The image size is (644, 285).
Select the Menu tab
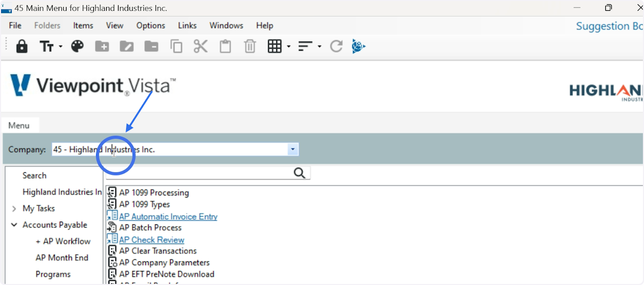pyautogui.click(x=19, y=126)
